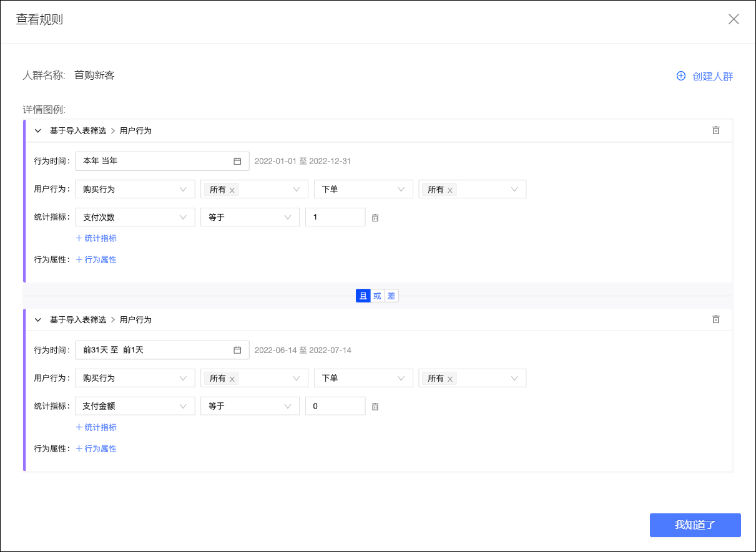The height and width of the screenshot is (552, 756).
Task: Click the value field containing 1
Action: [x=335, y=217]
